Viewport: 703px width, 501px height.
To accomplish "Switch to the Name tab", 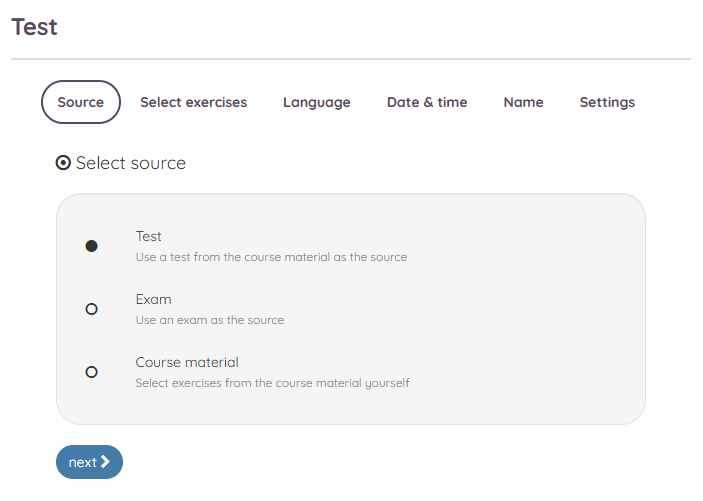I will point(524,102).
